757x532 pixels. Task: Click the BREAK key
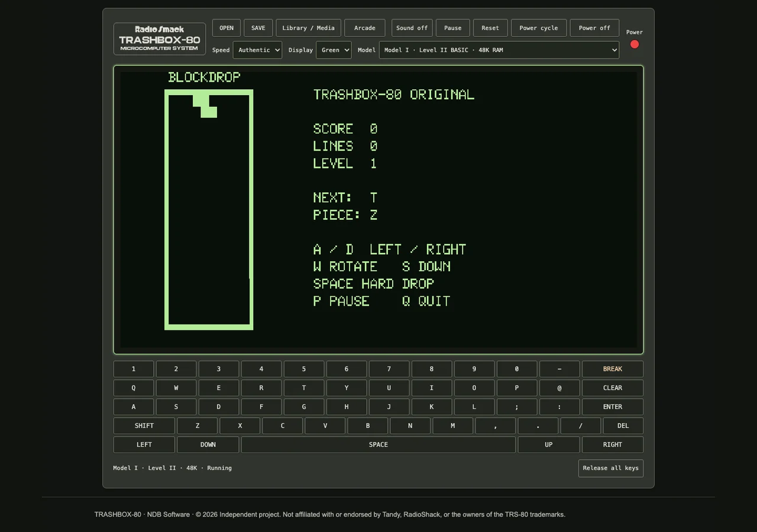613,369
